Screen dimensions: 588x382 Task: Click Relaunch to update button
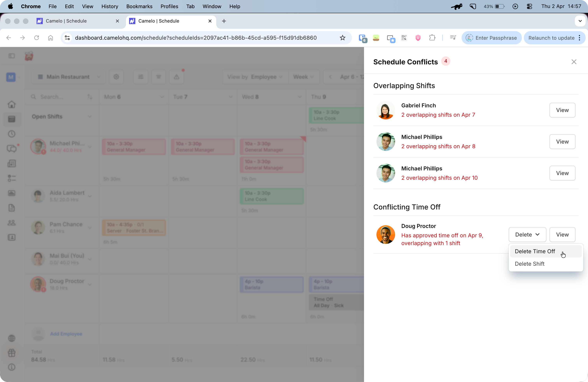coord(551,38)
